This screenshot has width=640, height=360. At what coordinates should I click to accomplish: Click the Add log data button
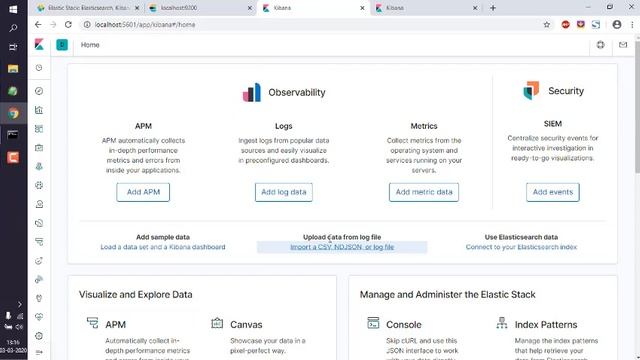(284, 192)
